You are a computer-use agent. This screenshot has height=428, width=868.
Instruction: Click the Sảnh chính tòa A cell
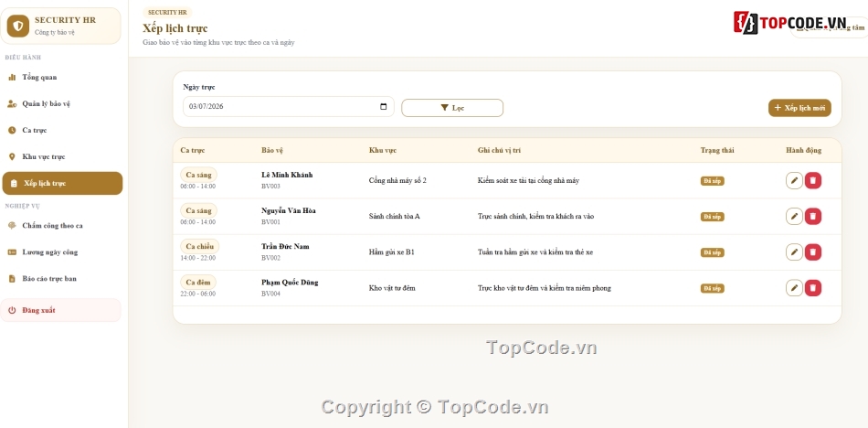[x=394, y=216]
